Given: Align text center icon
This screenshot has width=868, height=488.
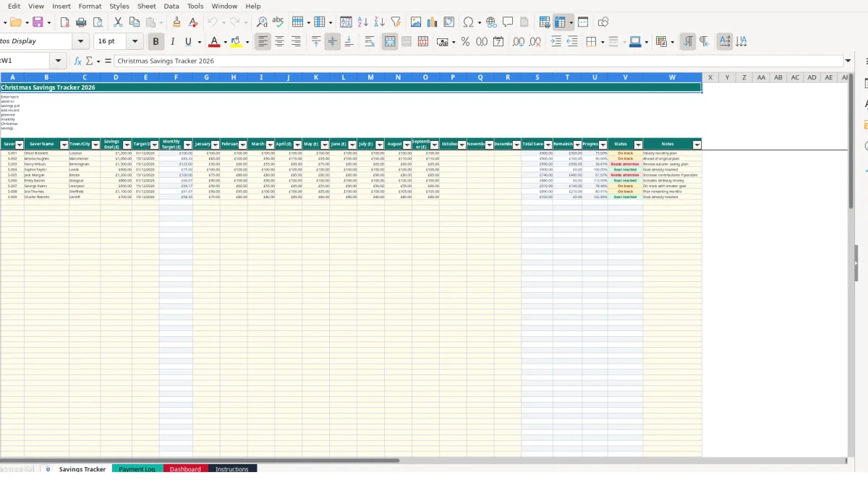Looking at the screenshot, I should pos(279,42).
